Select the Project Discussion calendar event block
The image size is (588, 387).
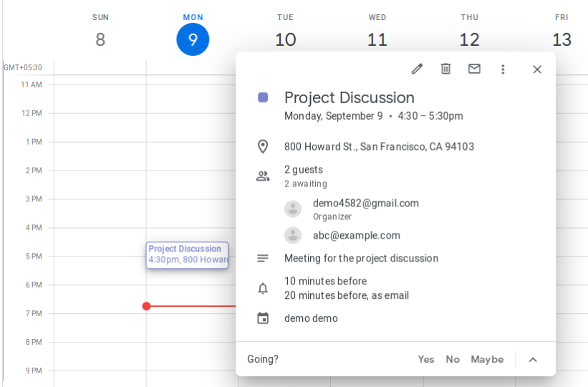click(187, 254)
